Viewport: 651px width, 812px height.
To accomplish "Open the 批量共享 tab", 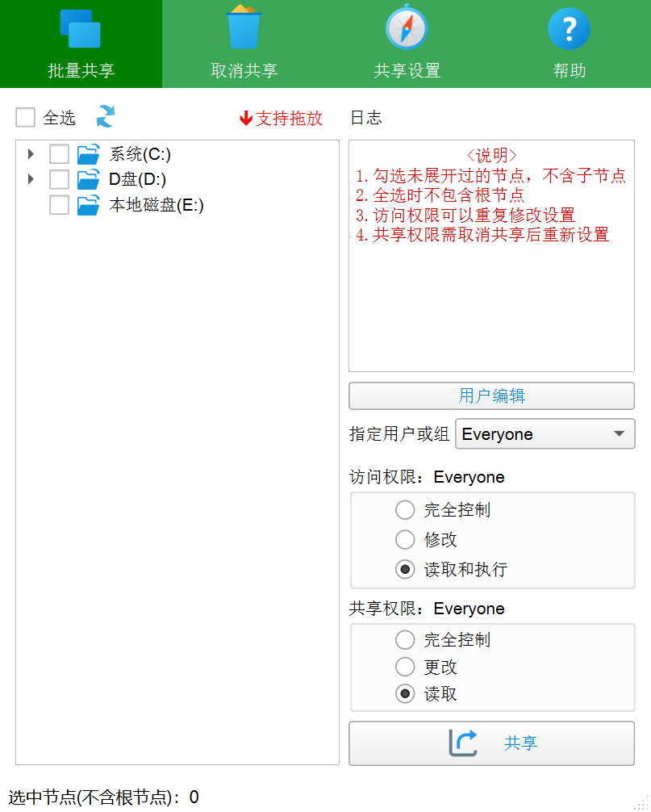I will (x=81, y=44).
